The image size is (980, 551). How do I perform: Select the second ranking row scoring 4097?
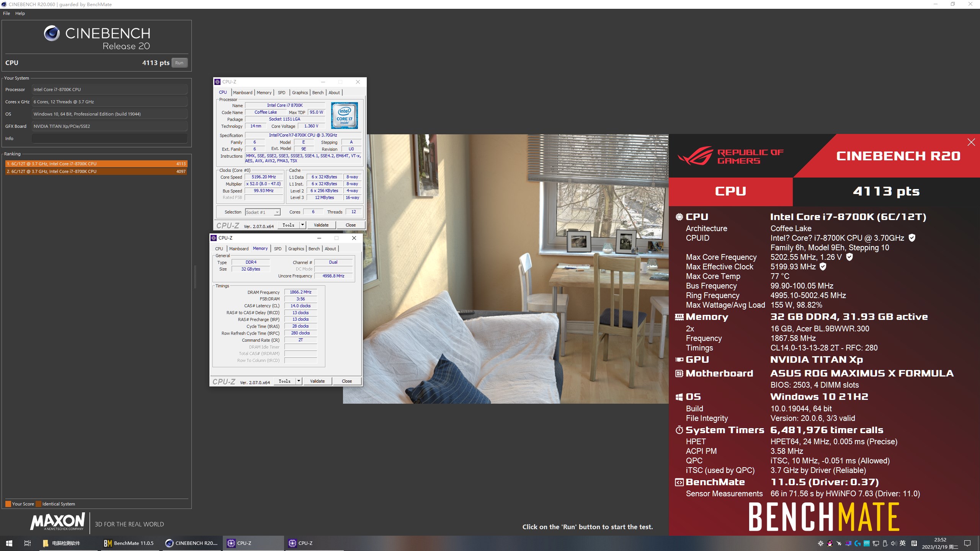96,171
